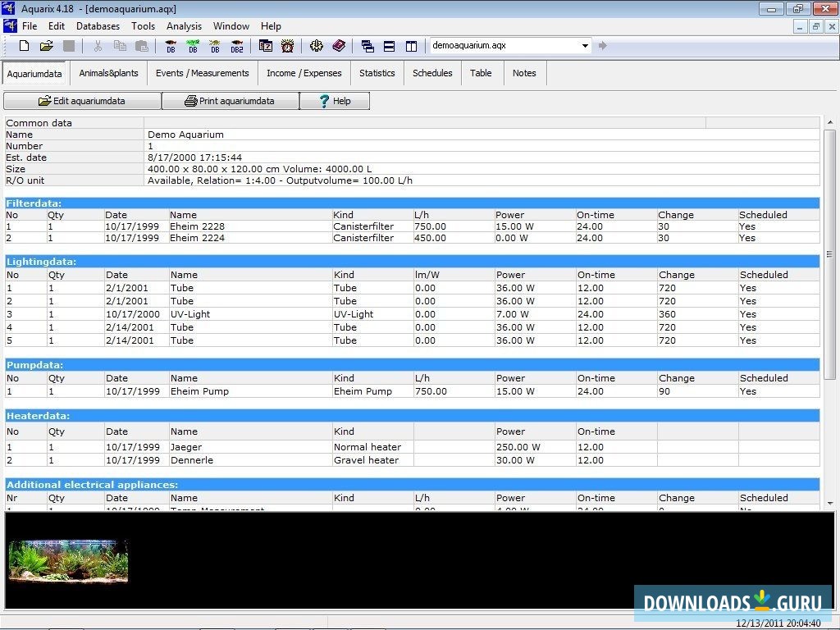Screen dimensions: 840x630
Task: Cascade windows using the toolbar icon
Action: (367, 46)
